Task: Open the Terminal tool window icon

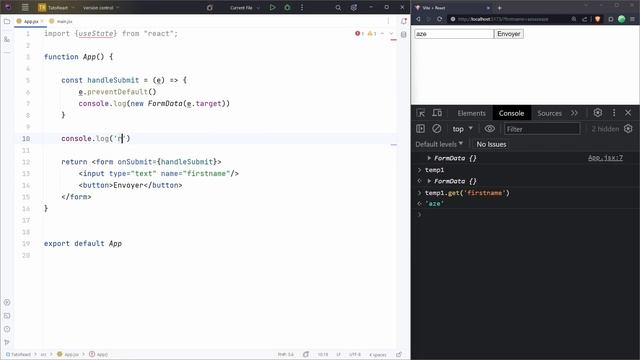Action: tap(7, 316)
